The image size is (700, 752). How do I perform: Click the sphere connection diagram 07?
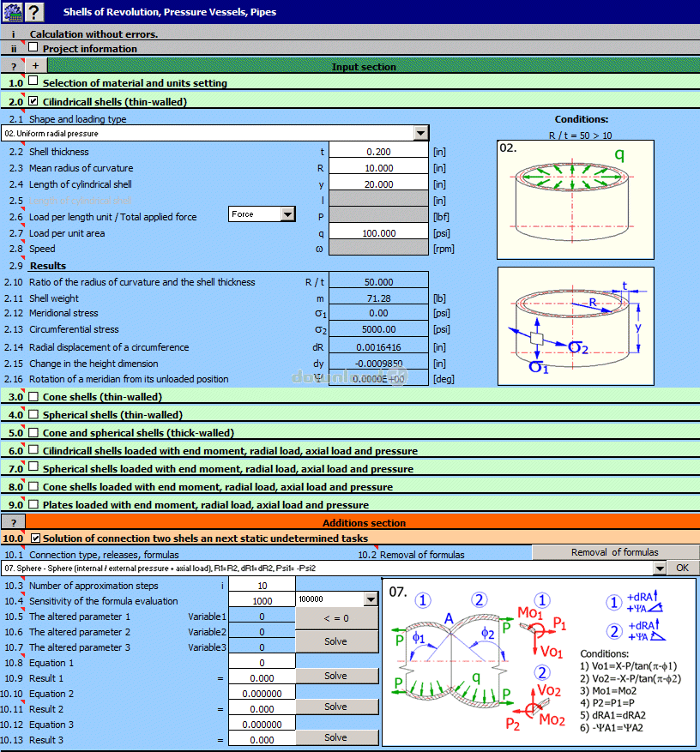pyautogui.click(x=539, y=662)
